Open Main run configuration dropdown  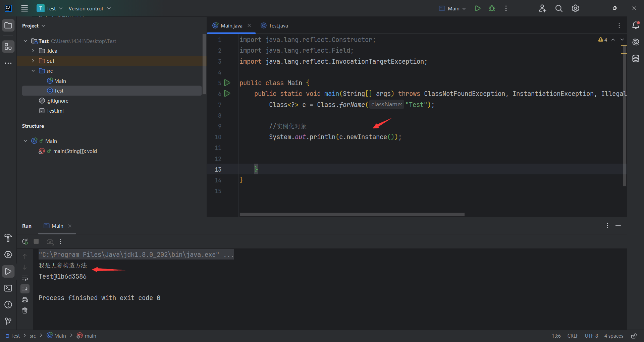(x=452, y=8)
